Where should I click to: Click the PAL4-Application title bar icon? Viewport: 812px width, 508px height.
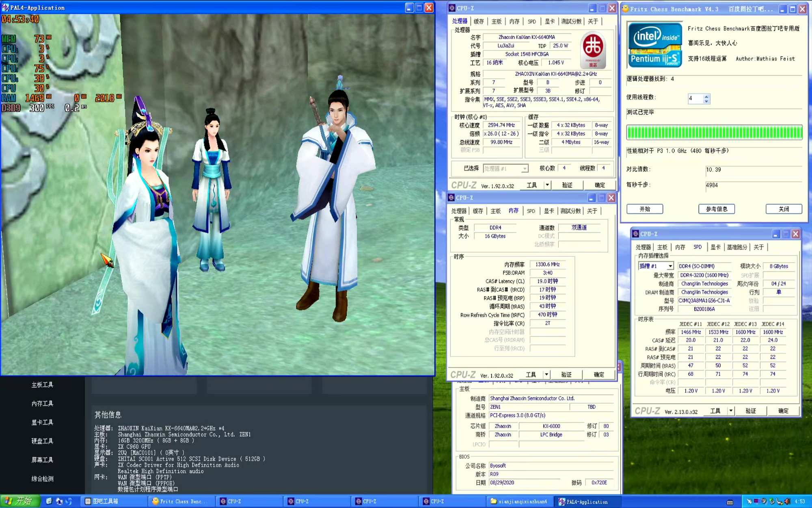pos(5,7)
